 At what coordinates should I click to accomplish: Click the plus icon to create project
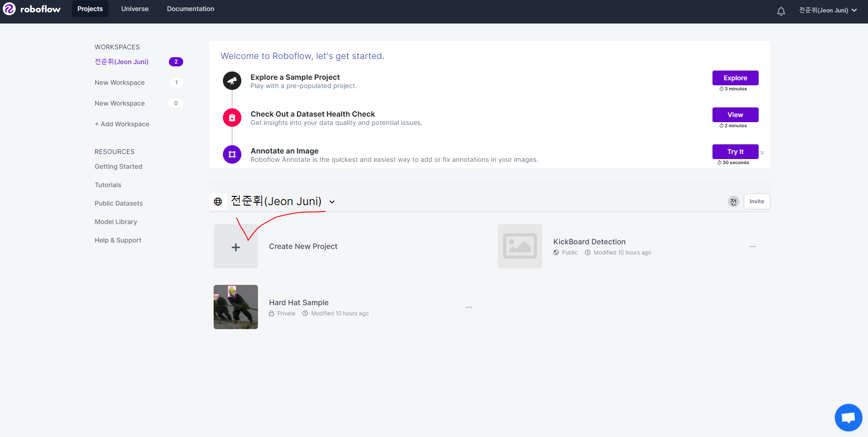pos(236,247)
